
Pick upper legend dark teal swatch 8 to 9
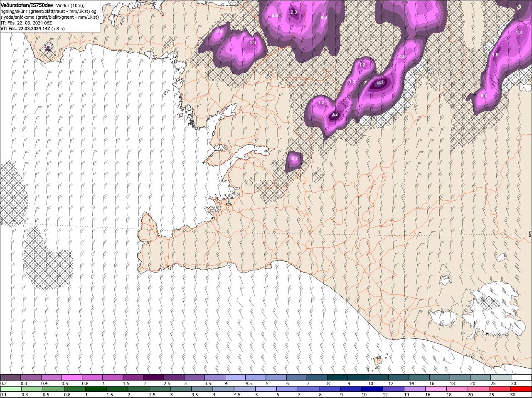pyautogui.click(x=337, y=377)
